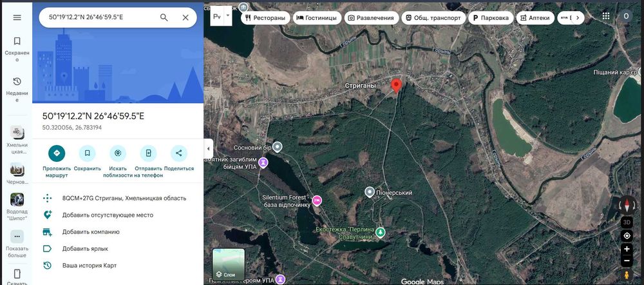Click the chips scroll-right arrow
This screenshot has width=644, height=285.
pos(578,17)
